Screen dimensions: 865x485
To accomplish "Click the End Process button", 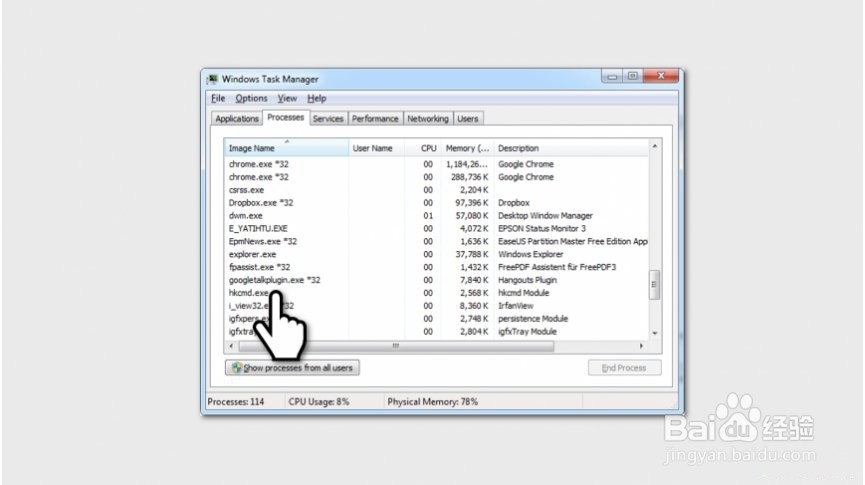I will tap(624, 367).
